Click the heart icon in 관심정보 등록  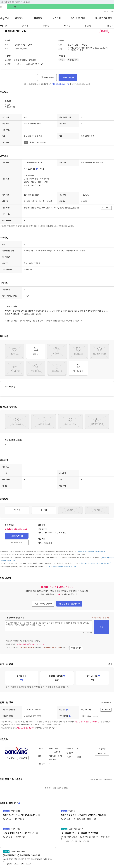click(x=42, y=77)
